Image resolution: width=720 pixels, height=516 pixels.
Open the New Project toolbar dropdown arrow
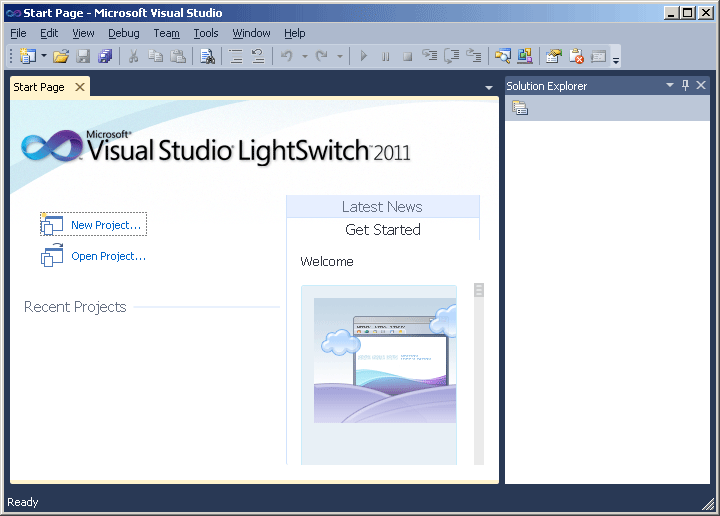coord(44,56)
